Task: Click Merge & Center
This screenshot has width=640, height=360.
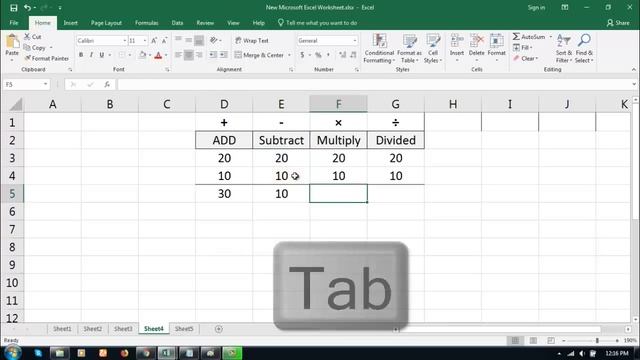Action: click(259, 55)
